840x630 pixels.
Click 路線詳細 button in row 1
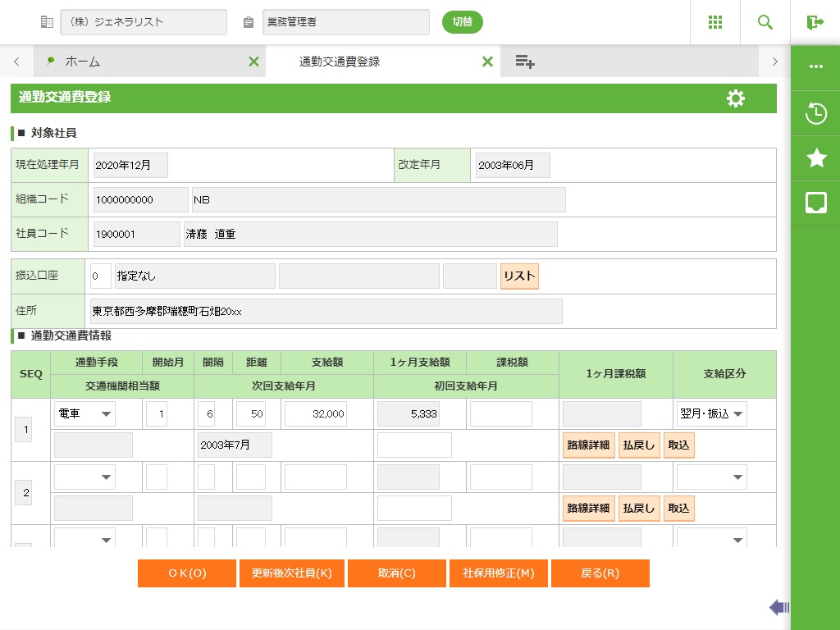588,445
